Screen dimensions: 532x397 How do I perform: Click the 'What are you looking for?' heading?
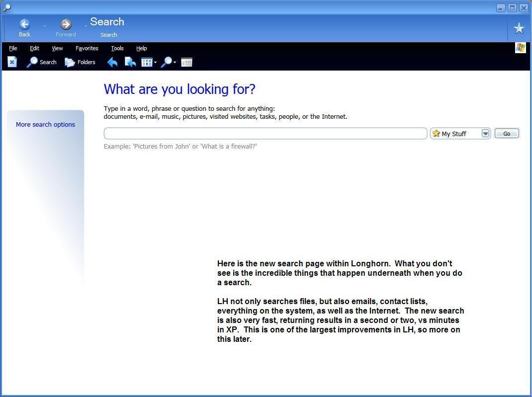pyautogui.click(x=179, y=89)
